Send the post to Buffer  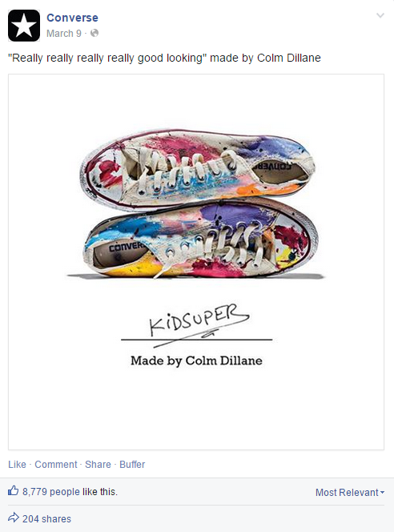click(x=132, y=464)
